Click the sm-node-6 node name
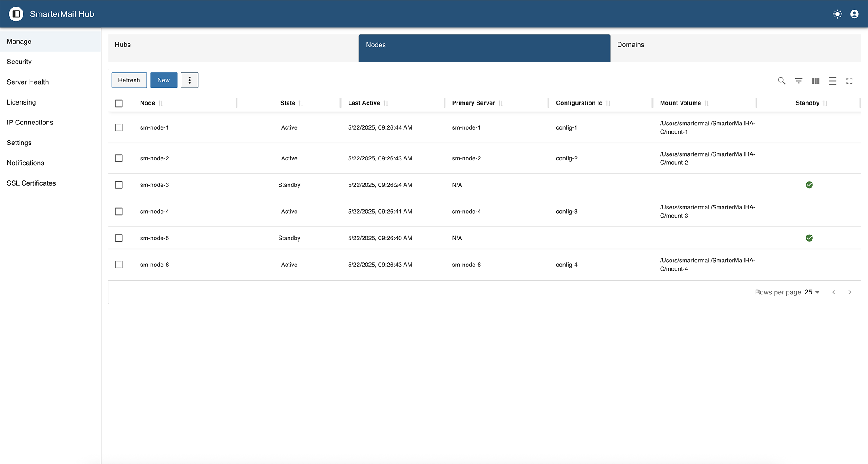This screenshot has height=464, width=868. 155,265
